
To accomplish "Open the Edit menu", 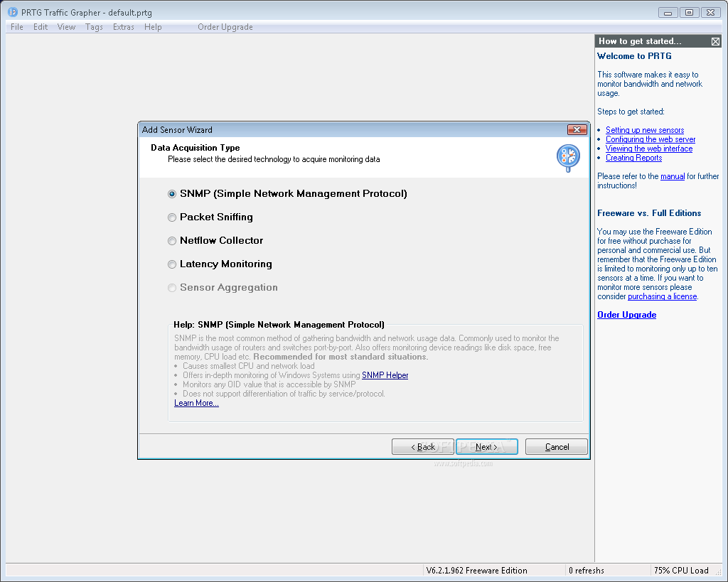I will click(41, 27).
